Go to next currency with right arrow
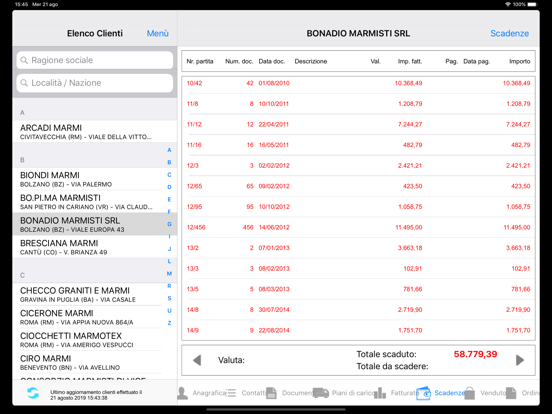The width and height of the screenshot is (552, 414). pyautogui.click(x=520, y=360)
